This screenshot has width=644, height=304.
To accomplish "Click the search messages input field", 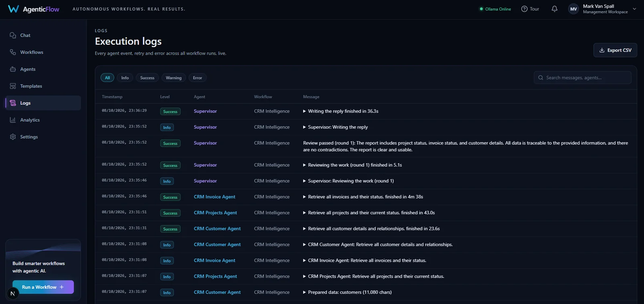I will click(x=582, y=78).
